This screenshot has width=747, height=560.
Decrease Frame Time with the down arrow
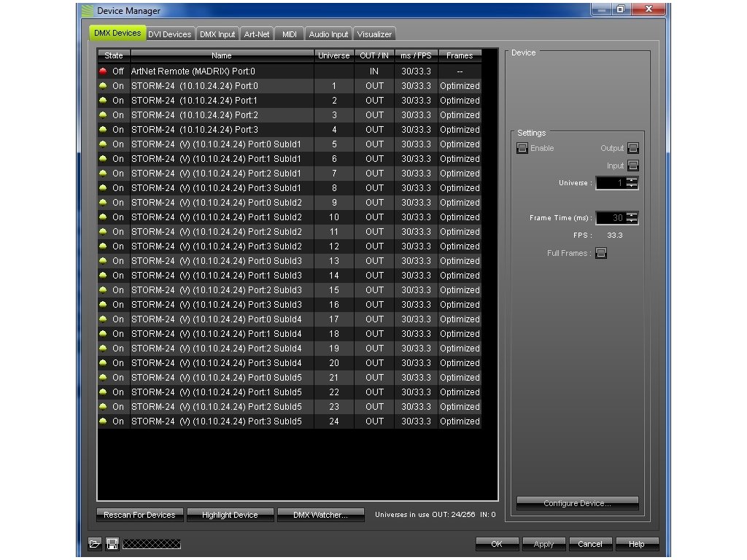(632, 221)
